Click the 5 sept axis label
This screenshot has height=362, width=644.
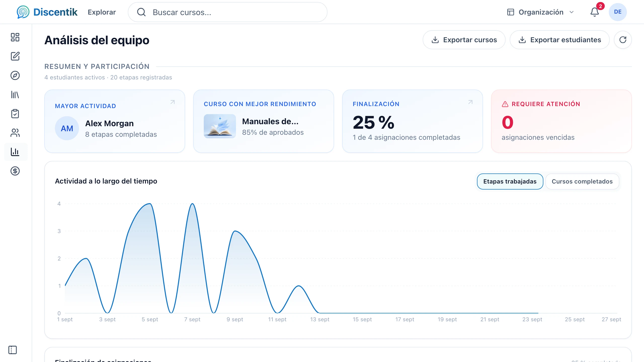[x=150, y=319]
